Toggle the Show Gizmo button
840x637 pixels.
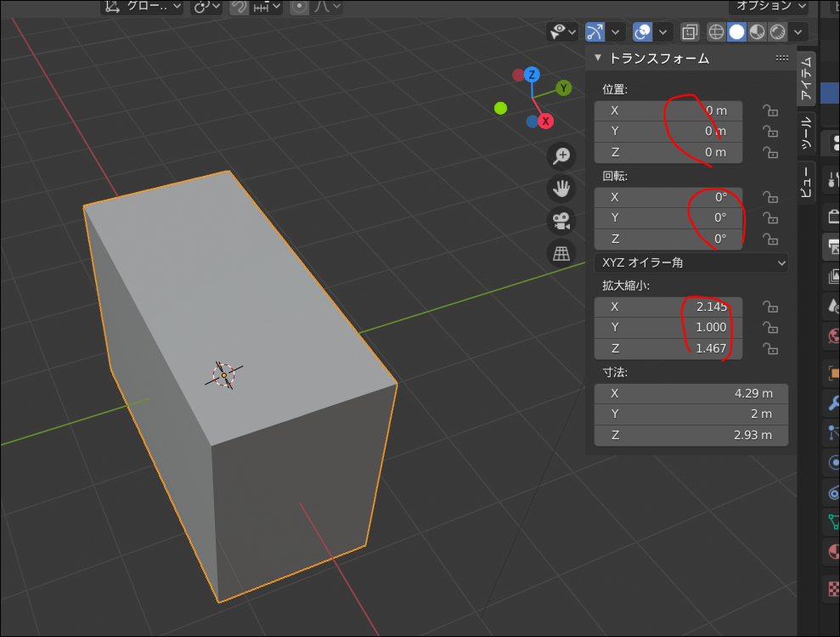[x=595, y=32]
